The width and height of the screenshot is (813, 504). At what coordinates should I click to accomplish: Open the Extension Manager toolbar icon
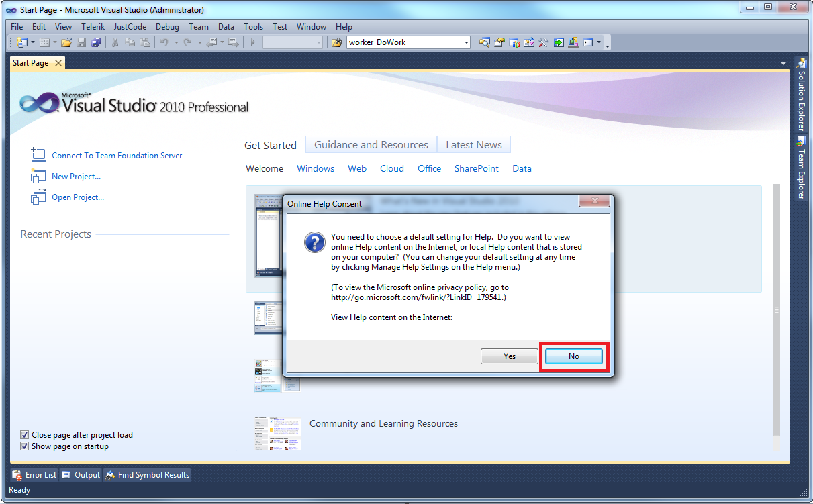click(573, 42)
